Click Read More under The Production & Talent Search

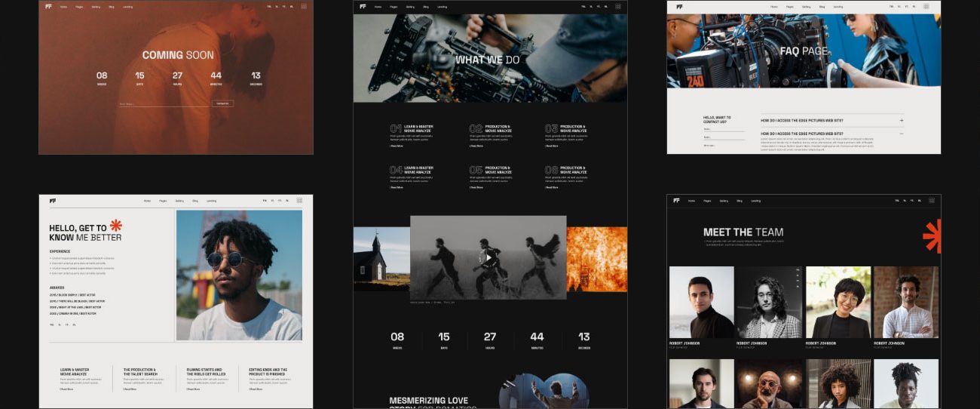click(130, 389)
